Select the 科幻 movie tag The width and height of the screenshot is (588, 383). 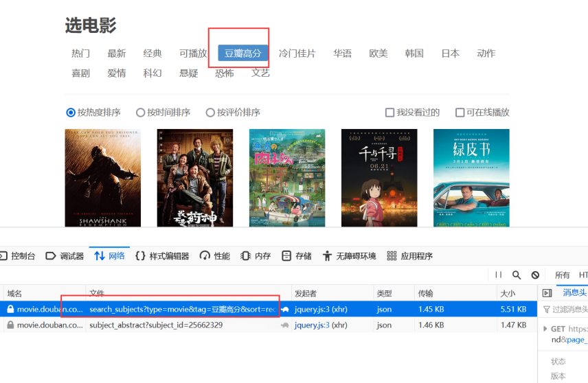tap(152, 73)
